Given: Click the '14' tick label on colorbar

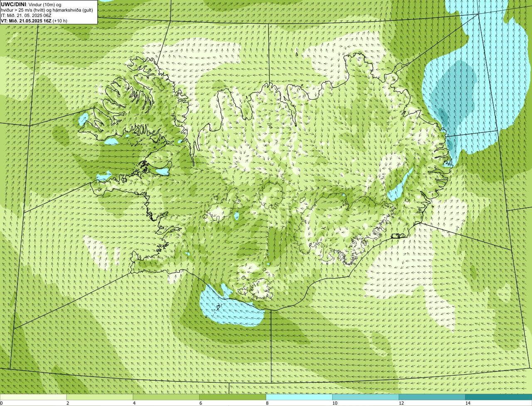Looking at the screenshot, I should 468,403.
